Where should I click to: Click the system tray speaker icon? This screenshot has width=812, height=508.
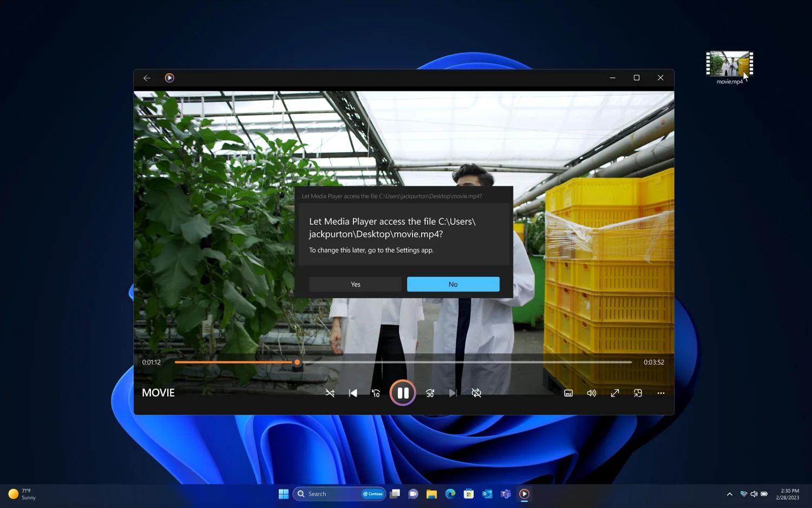[754, 494]
